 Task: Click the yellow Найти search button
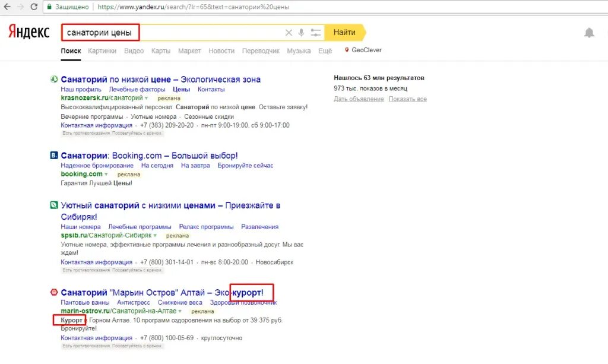click(345, 33)
